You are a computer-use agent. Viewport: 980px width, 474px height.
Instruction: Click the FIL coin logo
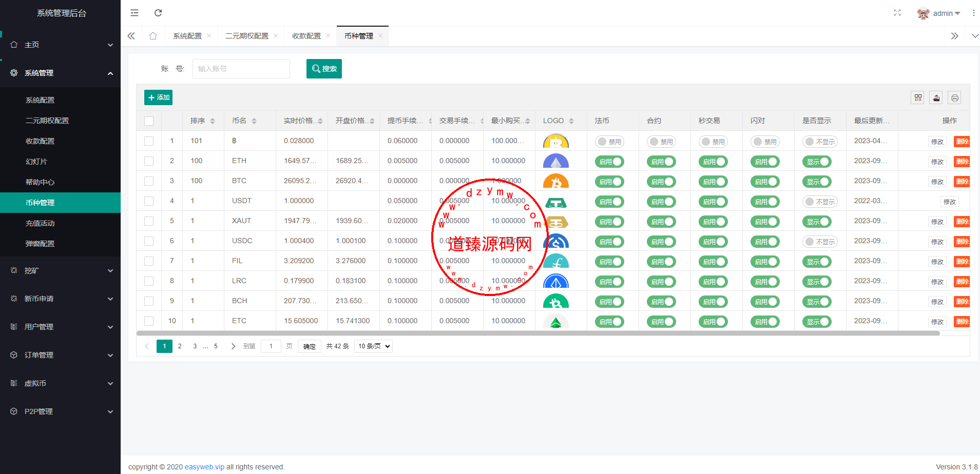pos(556,261)
